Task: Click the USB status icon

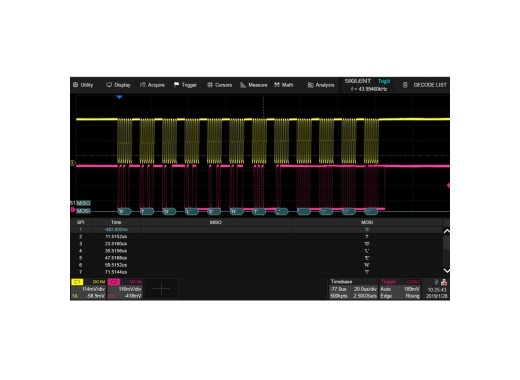Action: [436, 282]
